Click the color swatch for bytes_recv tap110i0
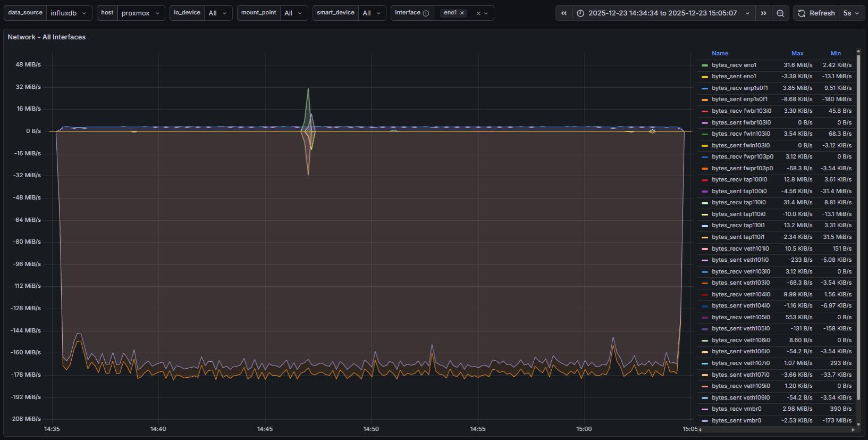The image size is (868, 440). [705, 203]
